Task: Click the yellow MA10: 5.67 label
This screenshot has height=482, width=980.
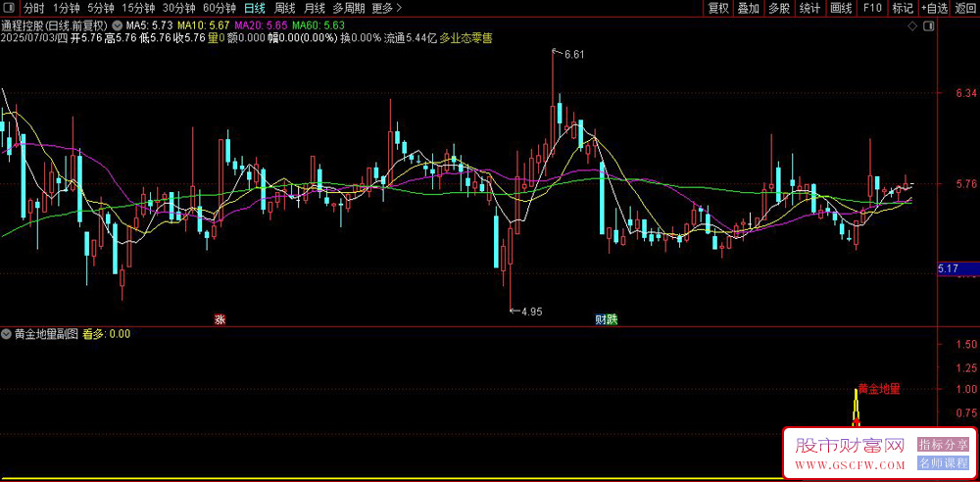Action: (204, 25)
